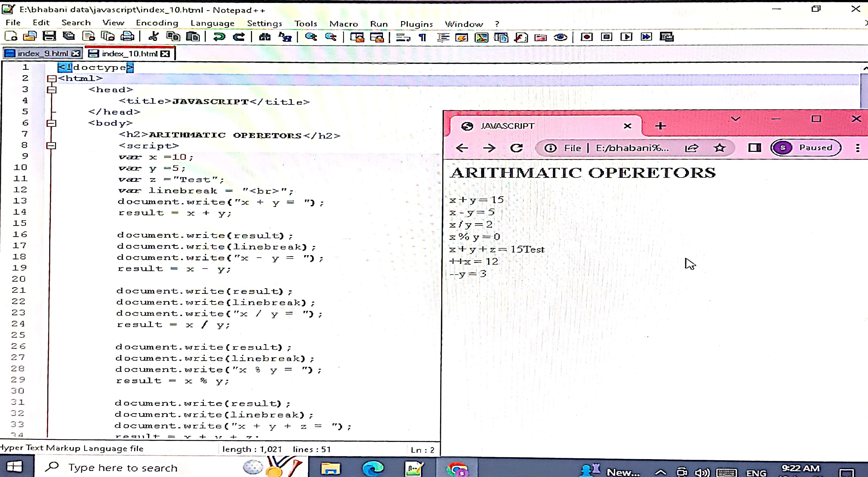The width and height of the screenshot is (868, 477).
Task: Click the Cut scissors icon
Action: point(154,36)
